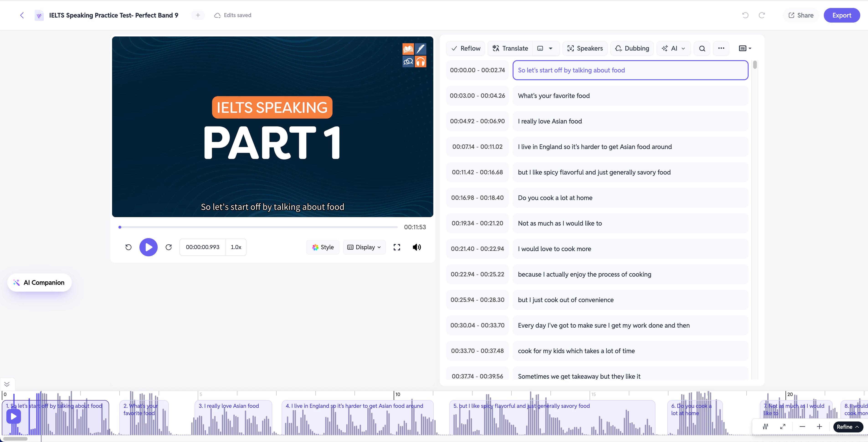Image resolution: width=868 pixels, height=442 pixels.
Task: Click subtitle caption overlay on video
Action: [x=272, y=207]
